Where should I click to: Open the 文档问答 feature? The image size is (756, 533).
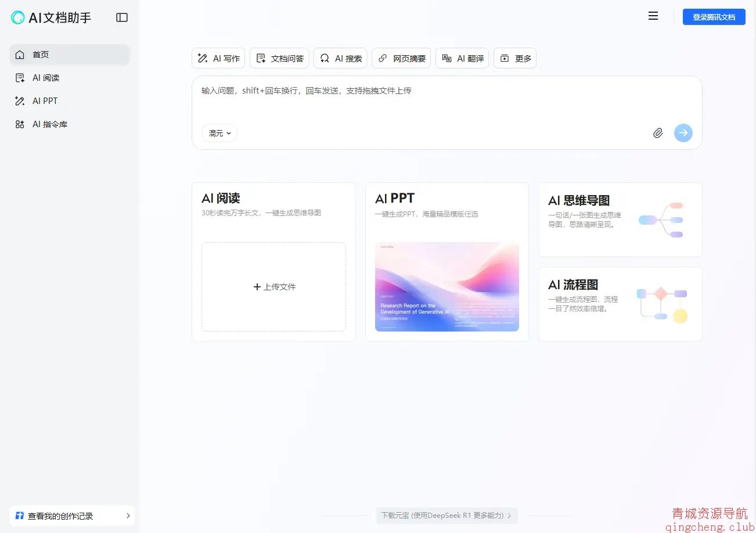(279, 58)
